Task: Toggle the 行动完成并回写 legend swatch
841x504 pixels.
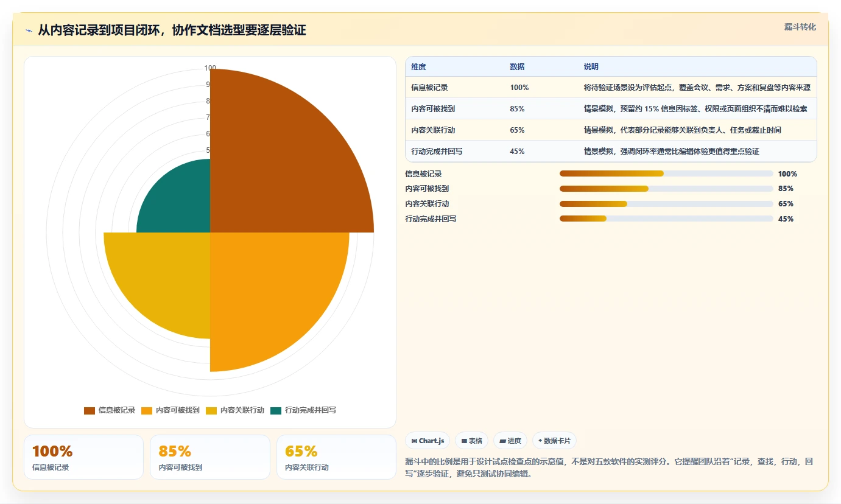Action: click(276, 410)
